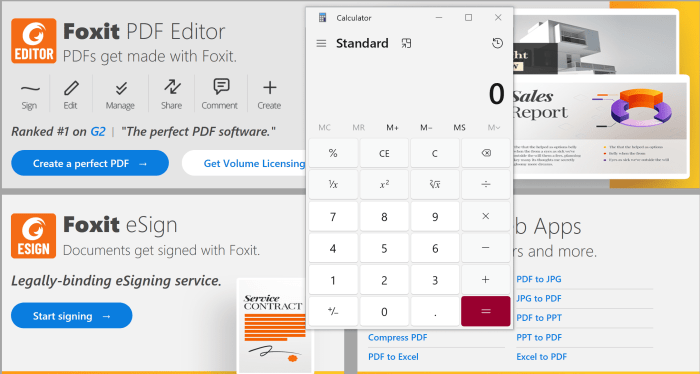The height and width of the screenshot is (374, 700).
Task: Click digit 1 on Calculator
Action: pyautogui.click(x=333, y=279)
